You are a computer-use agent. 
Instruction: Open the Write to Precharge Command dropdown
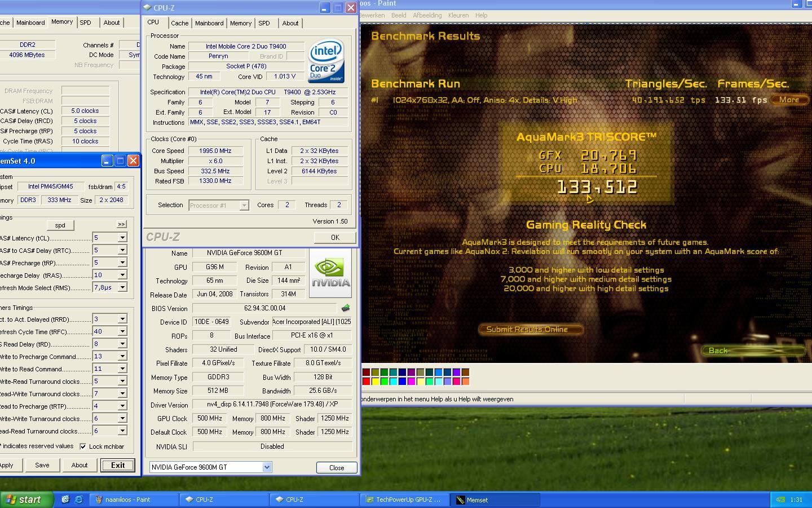click(122, 356)
